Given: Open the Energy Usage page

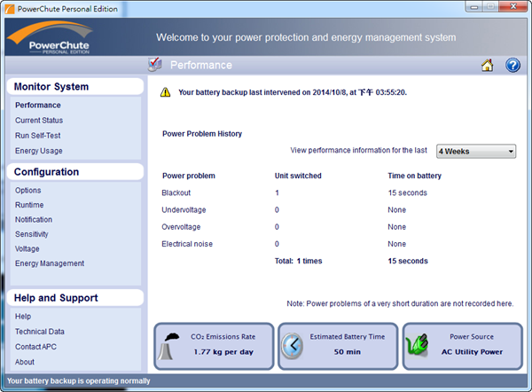Looking at the screenshot, I should (x=39, y=151).
